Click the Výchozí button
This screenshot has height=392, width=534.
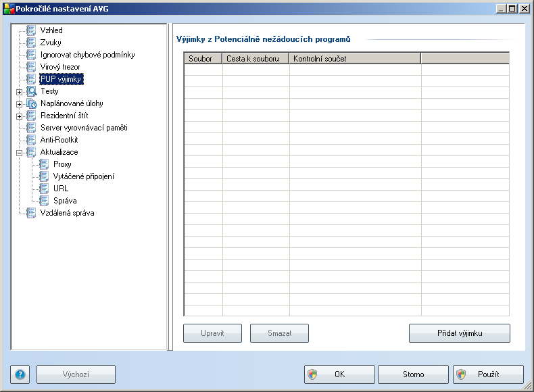(x=76, y=374)
